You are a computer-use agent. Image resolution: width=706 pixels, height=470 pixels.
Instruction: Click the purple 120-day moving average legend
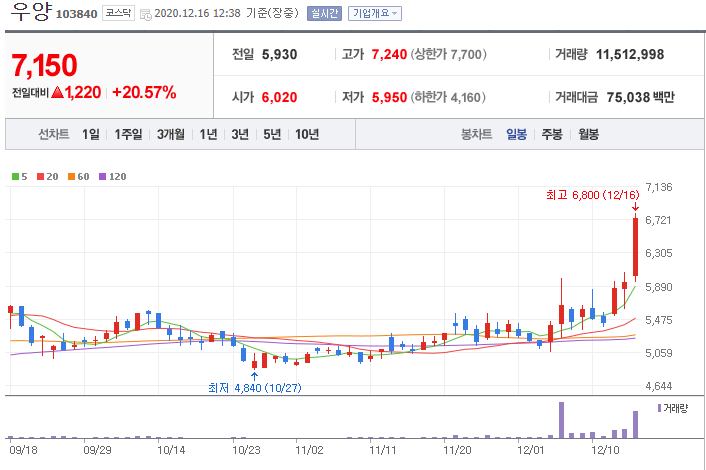pos(112,176)
